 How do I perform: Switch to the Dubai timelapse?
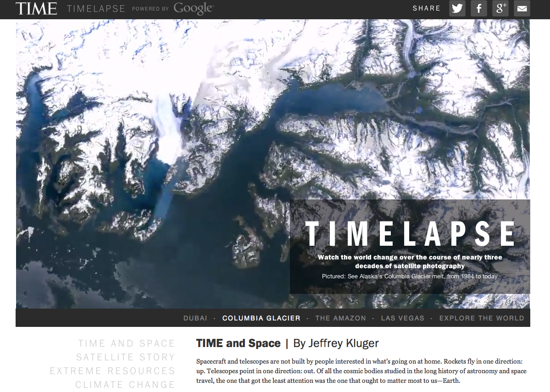195,318
